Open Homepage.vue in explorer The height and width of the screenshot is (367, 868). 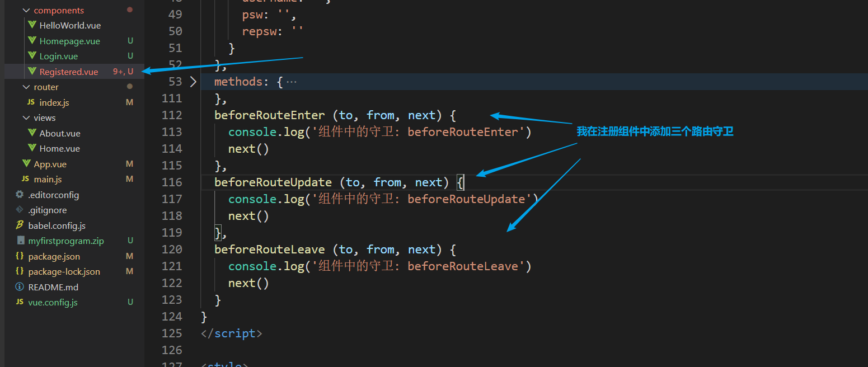(69, 41)
